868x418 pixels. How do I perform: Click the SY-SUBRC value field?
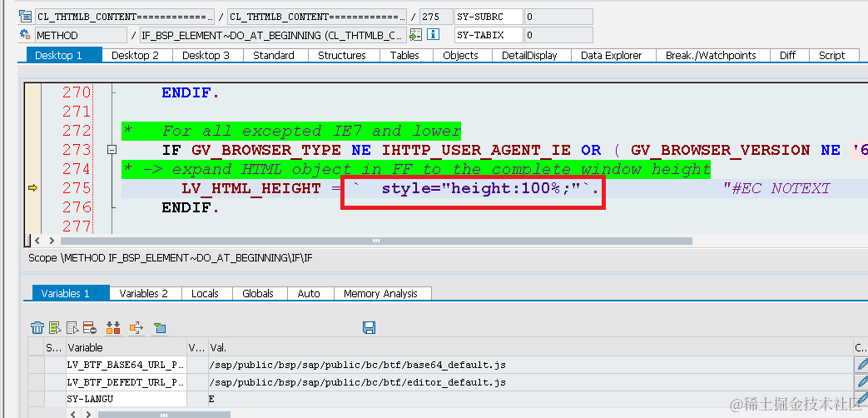[558, 17]
